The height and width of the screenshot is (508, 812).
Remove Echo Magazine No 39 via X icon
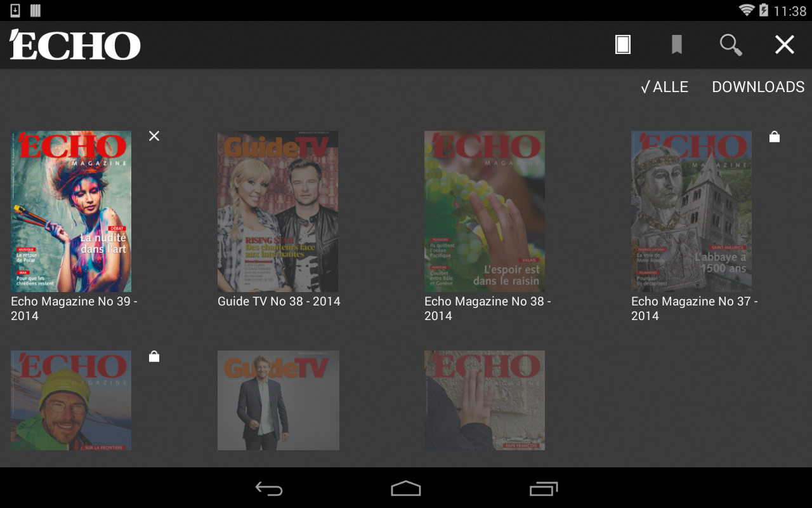pyautogui.click(x=154, y=136)
